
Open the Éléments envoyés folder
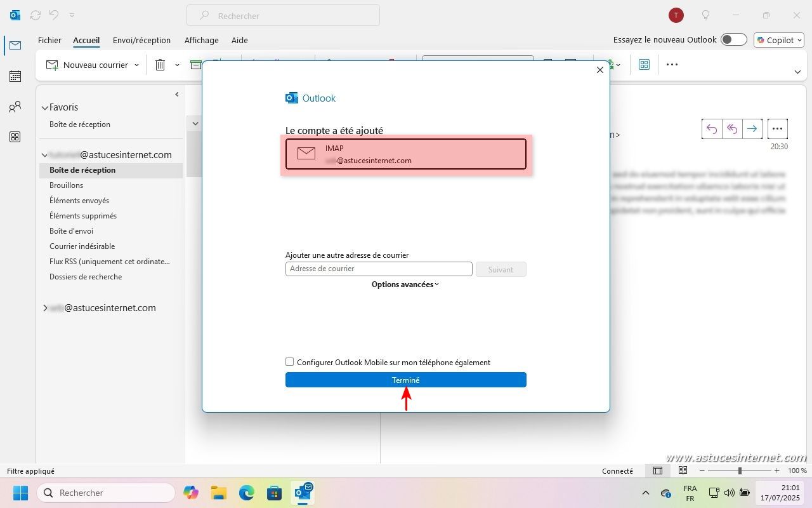pos(79,201)
